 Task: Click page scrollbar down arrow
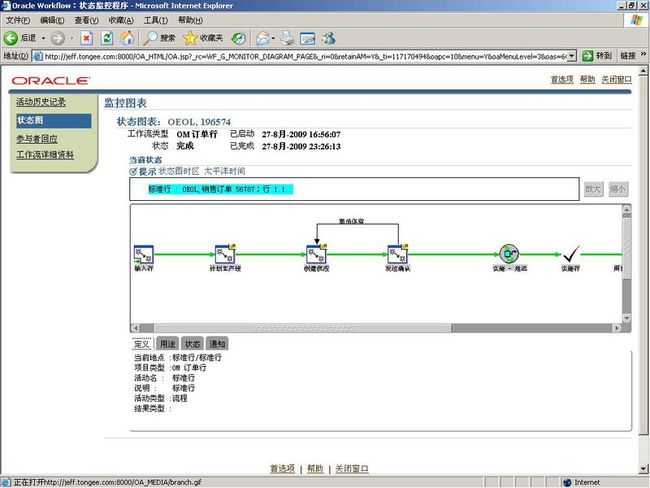[x=643, y=469]
